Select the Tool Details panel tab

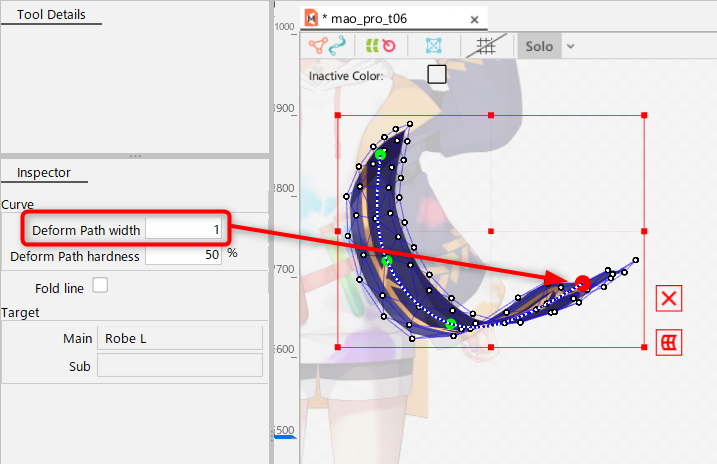[51, 15]
